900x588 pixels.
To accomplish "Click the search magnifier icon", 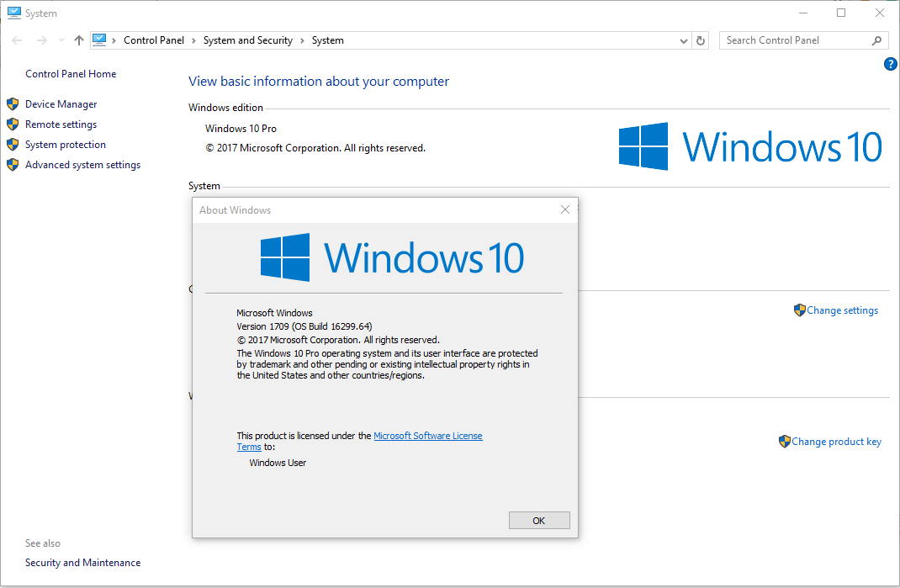I will click(x=876, y=40).
